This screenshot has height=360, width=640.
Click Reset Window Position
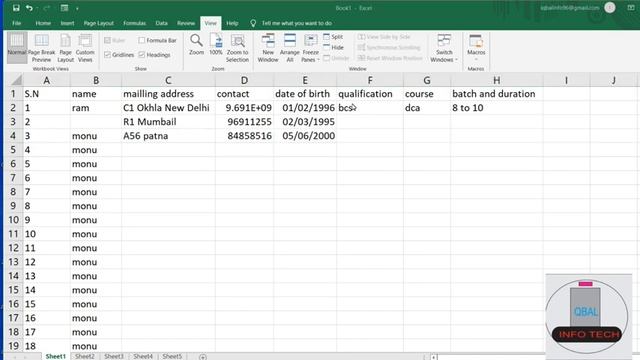390,58
